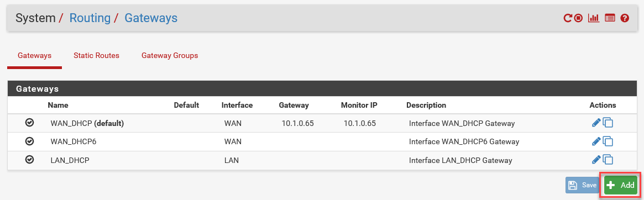Open the help question mark icon
The height and width of the screenshot is (200, 644).
625,18
